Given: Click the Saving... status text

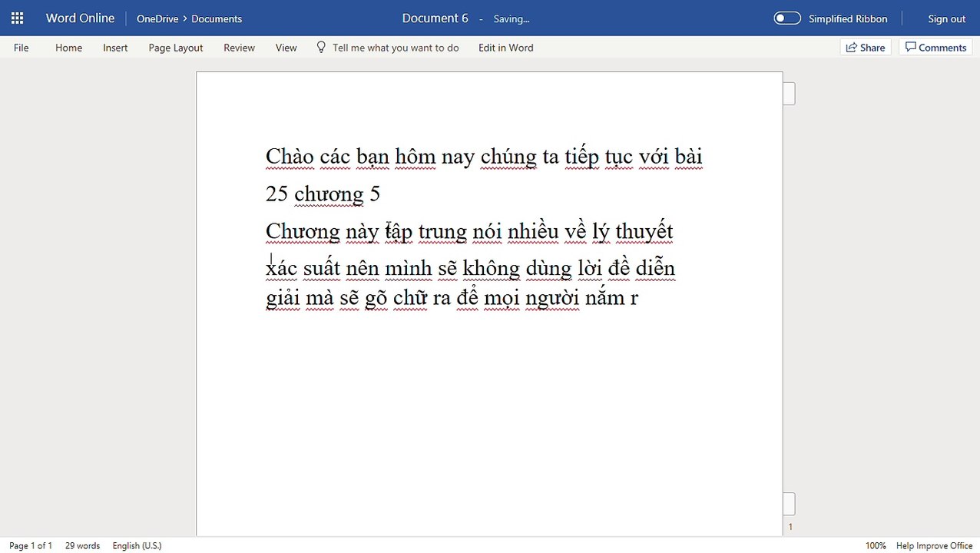Looking at the screenshot, I should pos(512,18).
